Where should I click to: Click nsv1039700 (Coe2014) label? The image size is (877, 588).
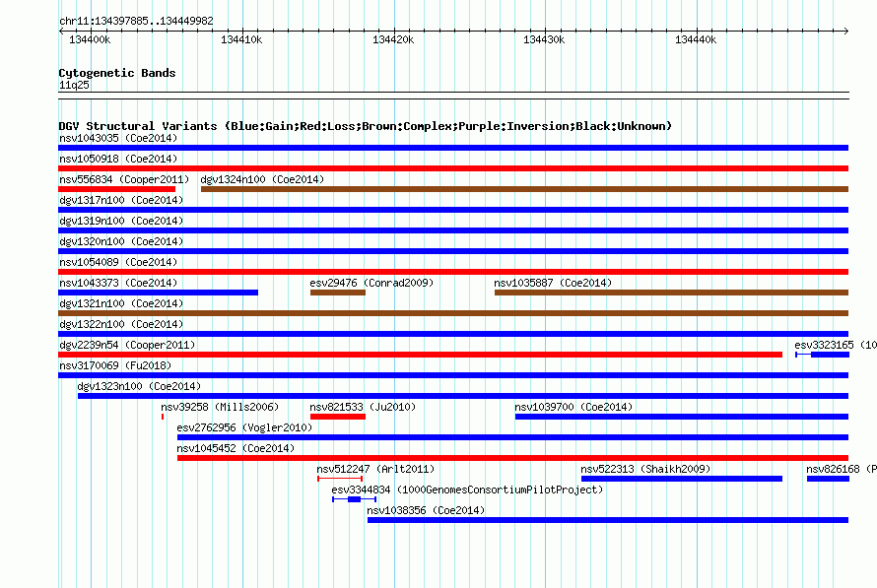tap(573, 407)
